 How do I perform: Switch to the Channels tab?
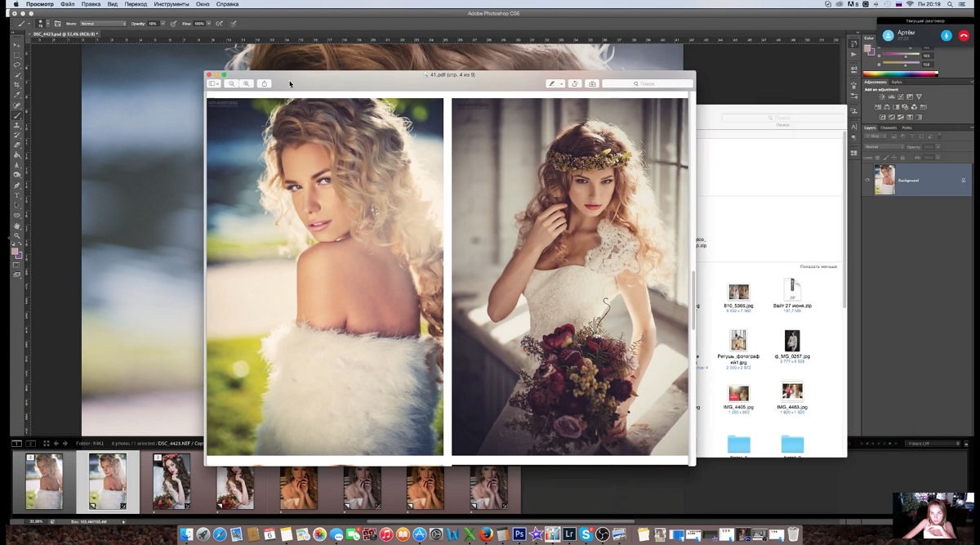(889, 128)
